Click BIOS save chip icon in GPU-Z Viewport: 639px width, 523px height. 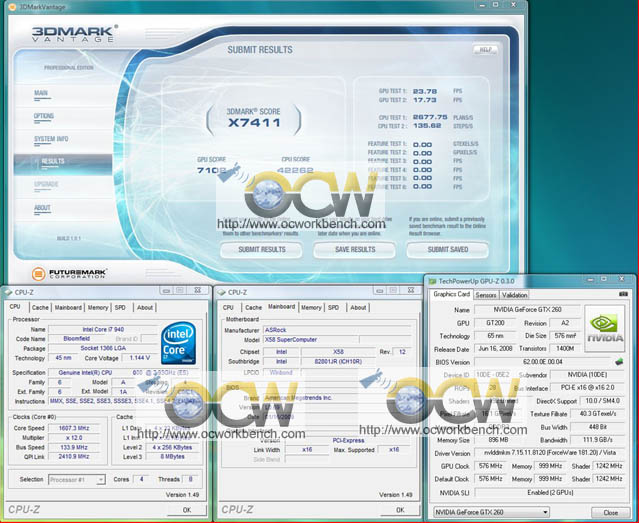coord(619,362)
